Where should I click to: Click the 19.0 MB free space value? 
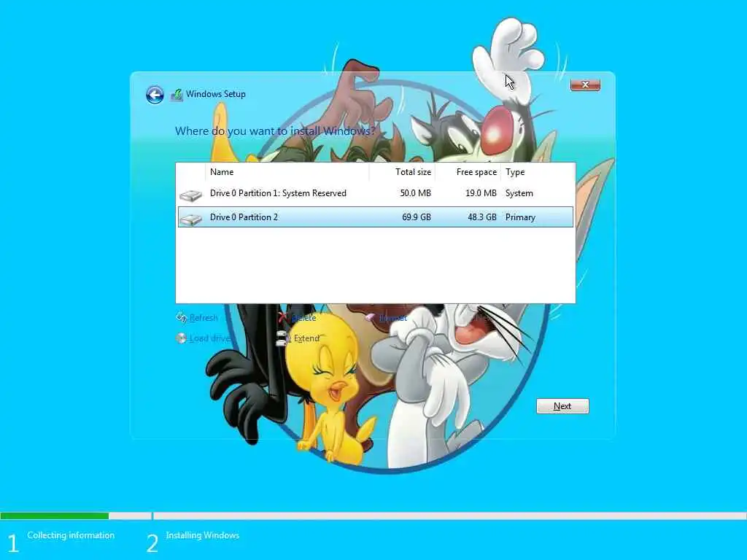(x=481, y=193)
